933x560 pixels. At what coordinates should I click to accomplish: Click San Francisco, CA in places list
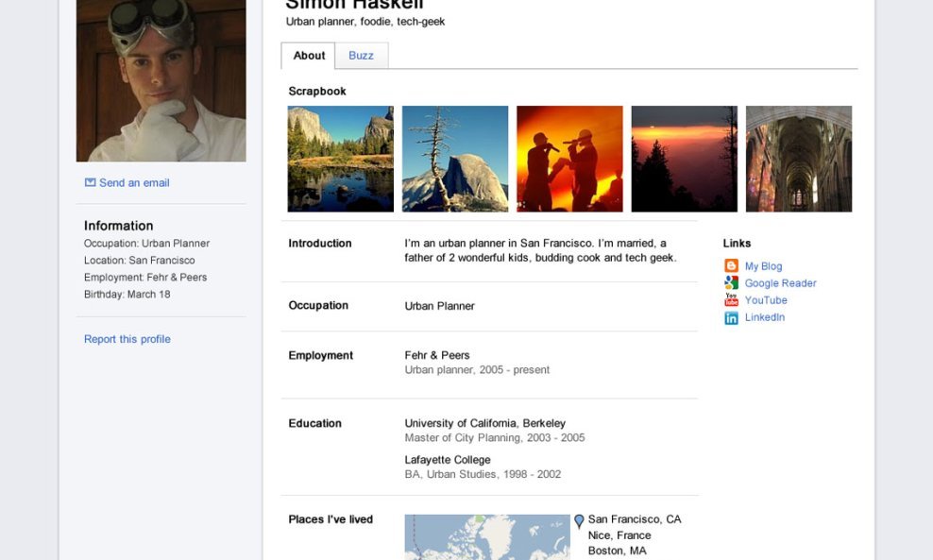[x=635, y=519]
